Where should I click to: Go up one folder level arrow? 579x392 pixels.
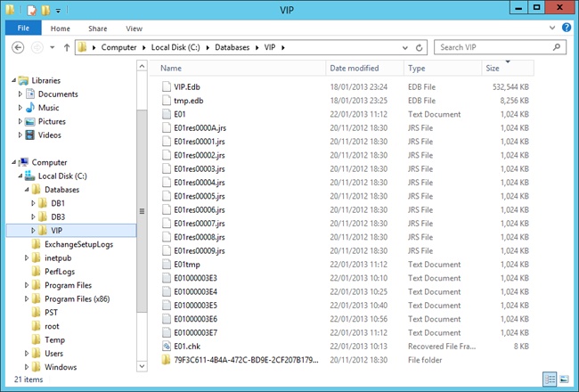67,47
